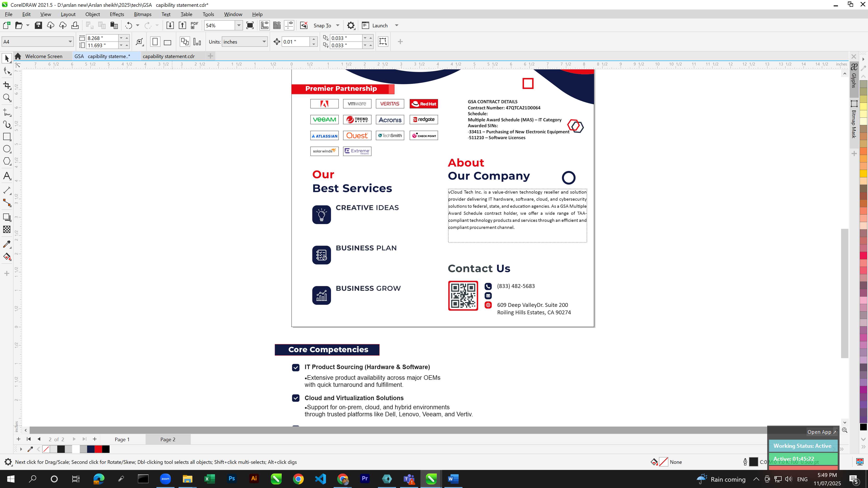Select the Polygon tool

click(7, 161)
